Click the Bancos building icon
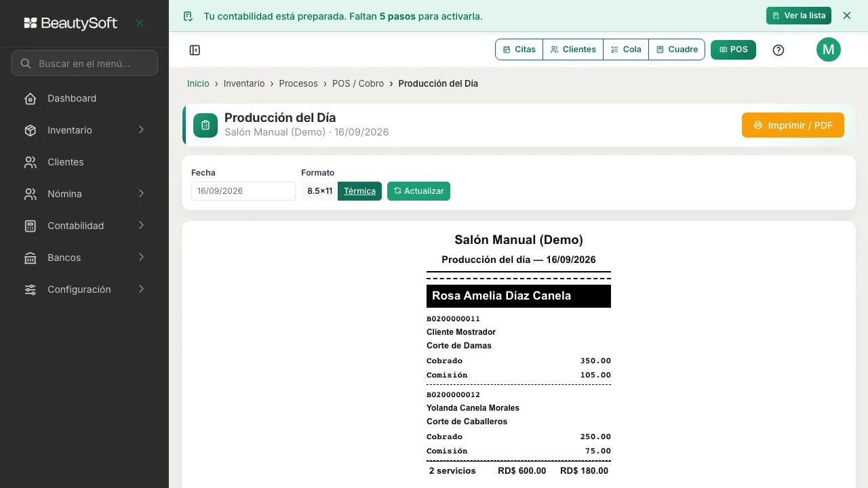 pyautogui.click(x=31, y=258)
